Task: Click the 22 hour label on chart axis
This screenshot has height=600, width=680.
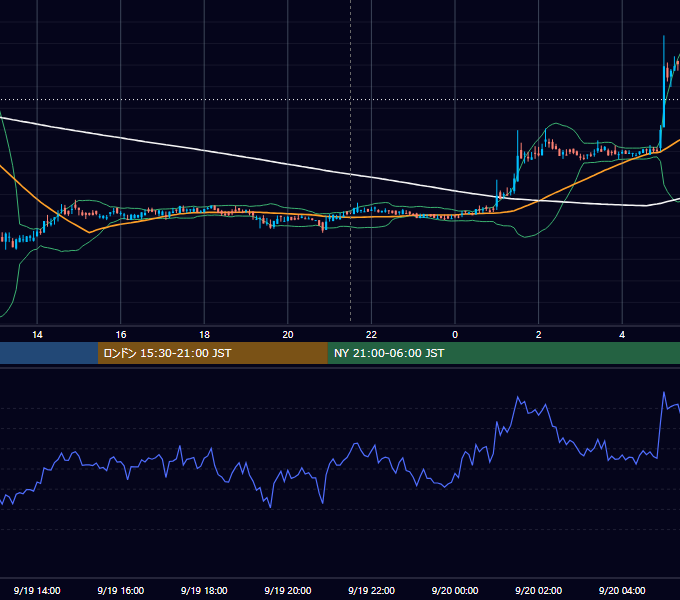Action: (371, 335)
